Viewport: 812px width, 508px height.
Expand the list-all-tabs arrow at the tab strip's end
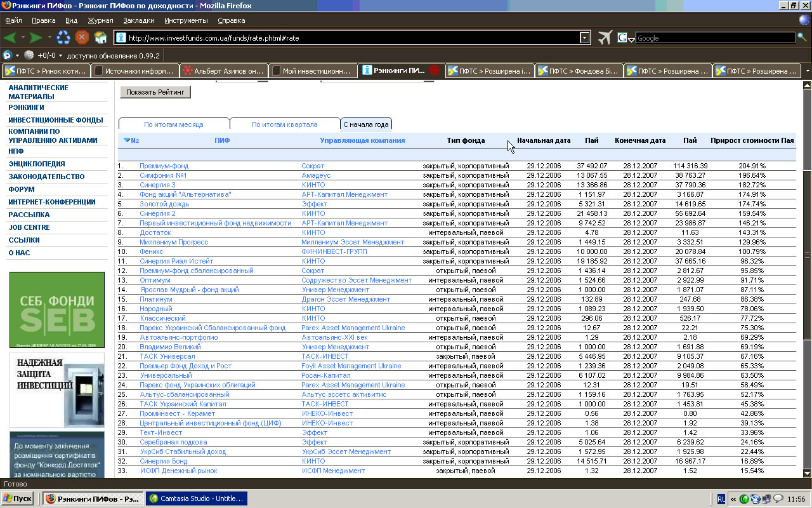click(x=807, y=70)
